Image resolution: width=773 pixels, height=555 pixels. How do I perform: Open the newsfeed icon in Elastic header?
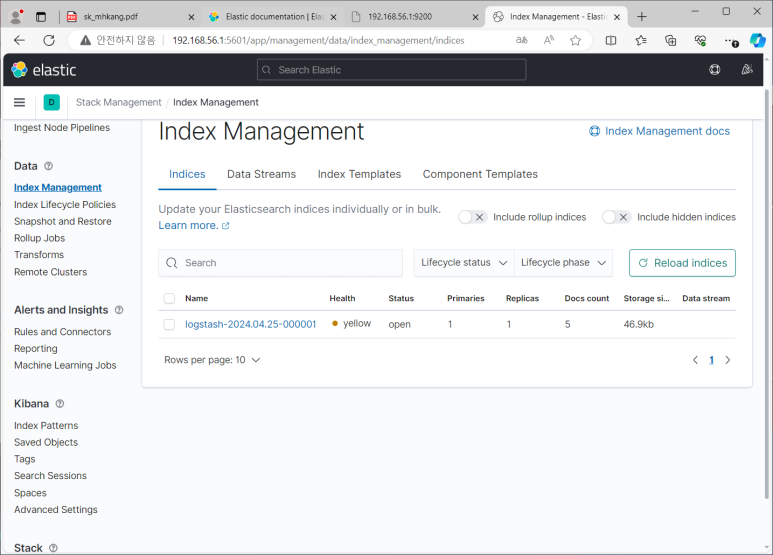pos(747,69)
